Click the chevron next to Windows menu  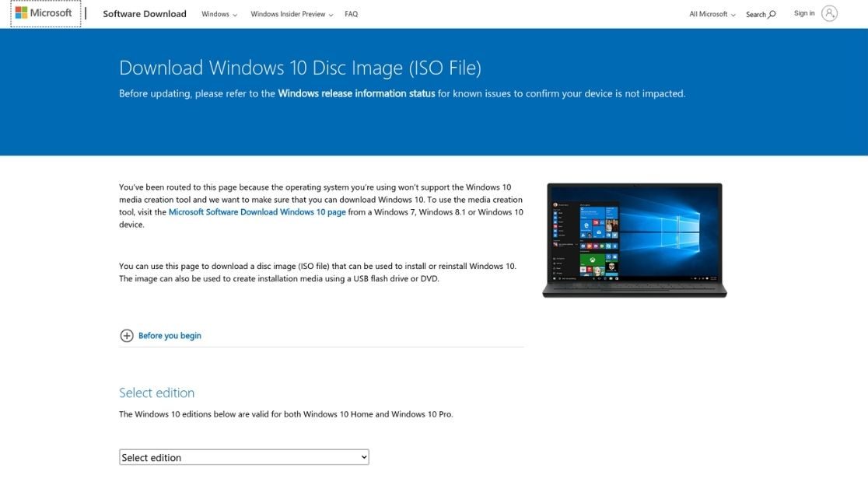click(235, 15)
